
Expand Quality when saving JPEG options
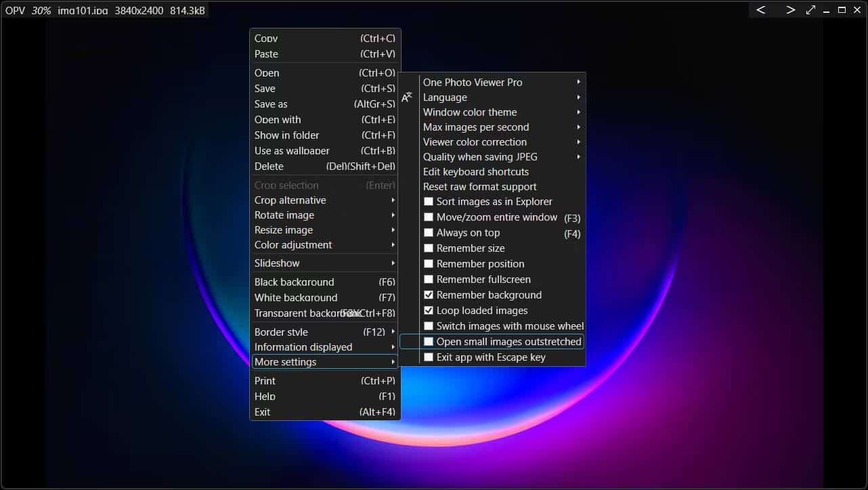coord(480,156)
